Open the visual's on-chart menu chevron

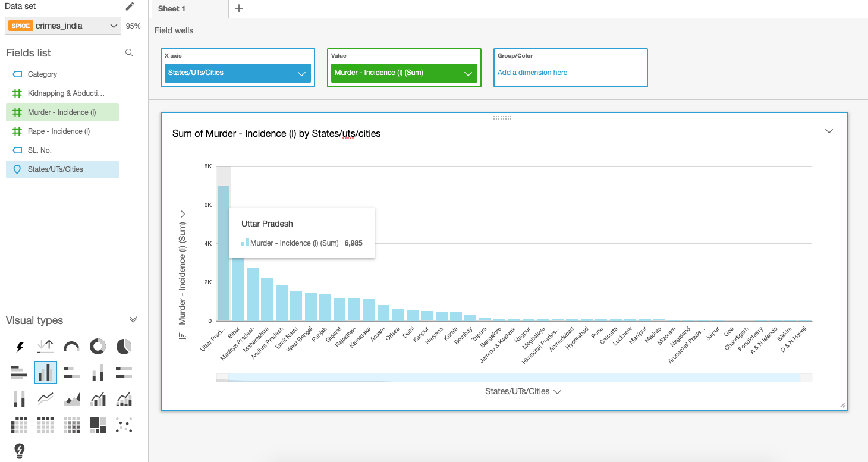829,131
